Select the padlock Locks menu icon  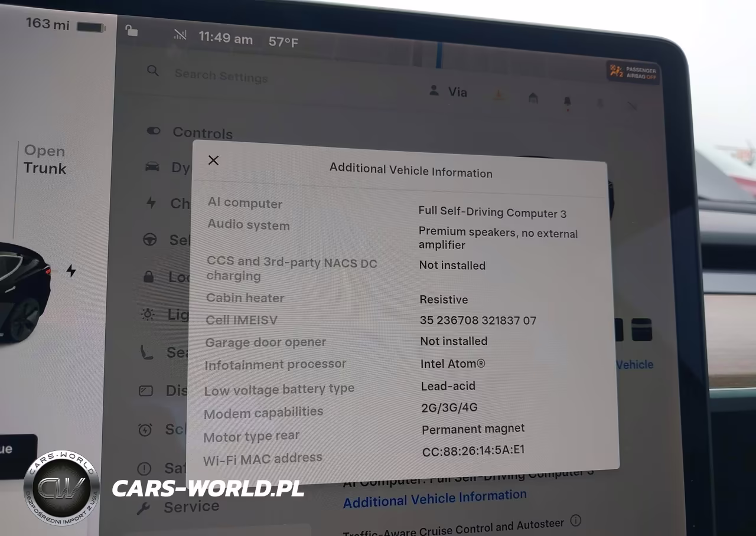[x=148, y=276]
